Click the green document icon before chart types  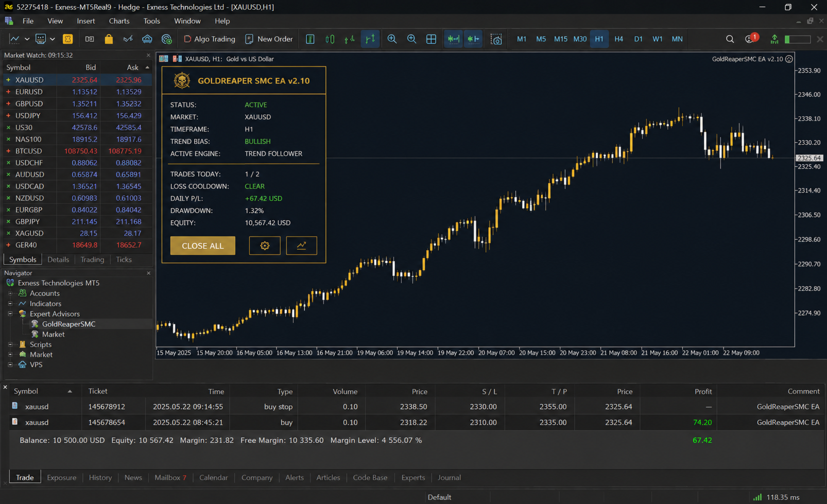tap(310, 39)
